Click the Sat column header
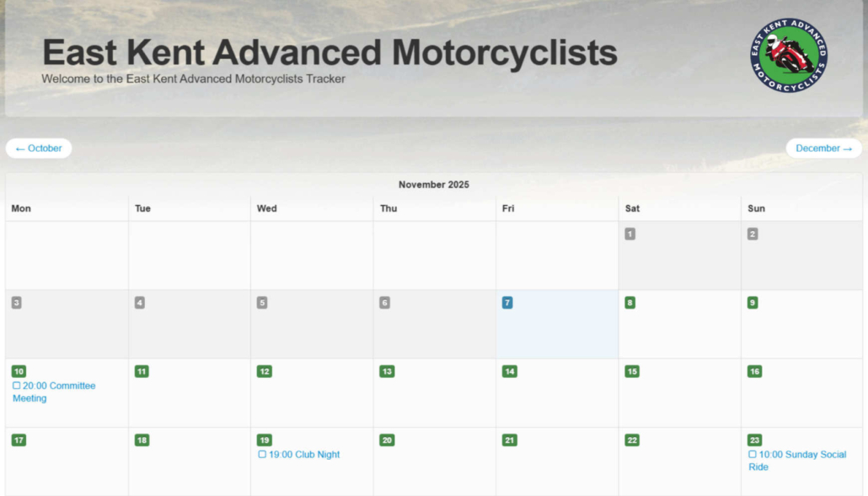Screen dimensions: 868x496 [x=632, y=208]
